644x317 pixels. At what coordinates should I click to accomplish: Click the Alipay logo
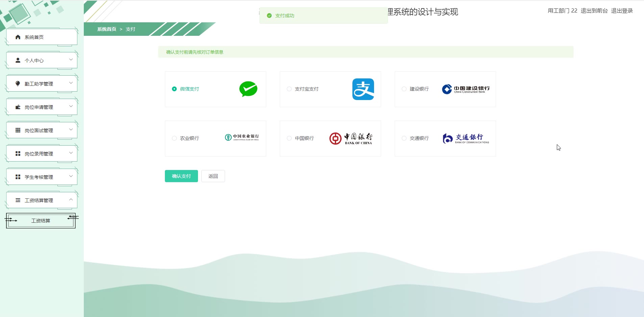[x=363, y=89]
